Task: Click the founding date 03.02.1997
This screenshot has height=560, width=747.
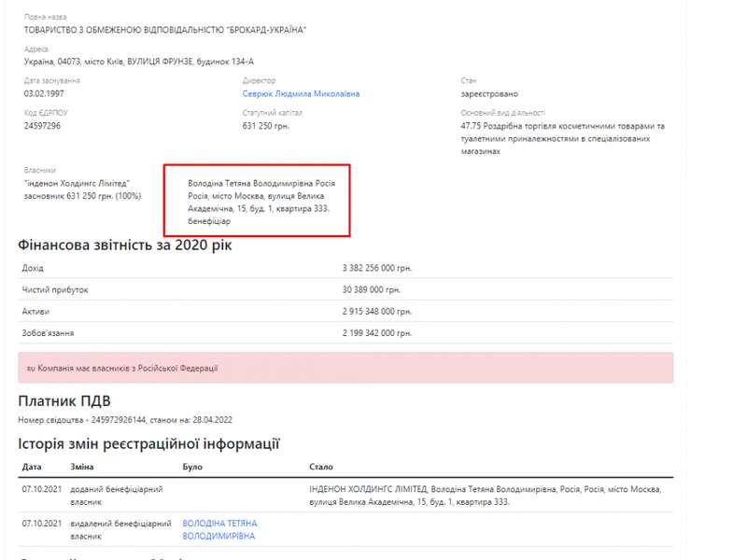Action: pos(43,94)
